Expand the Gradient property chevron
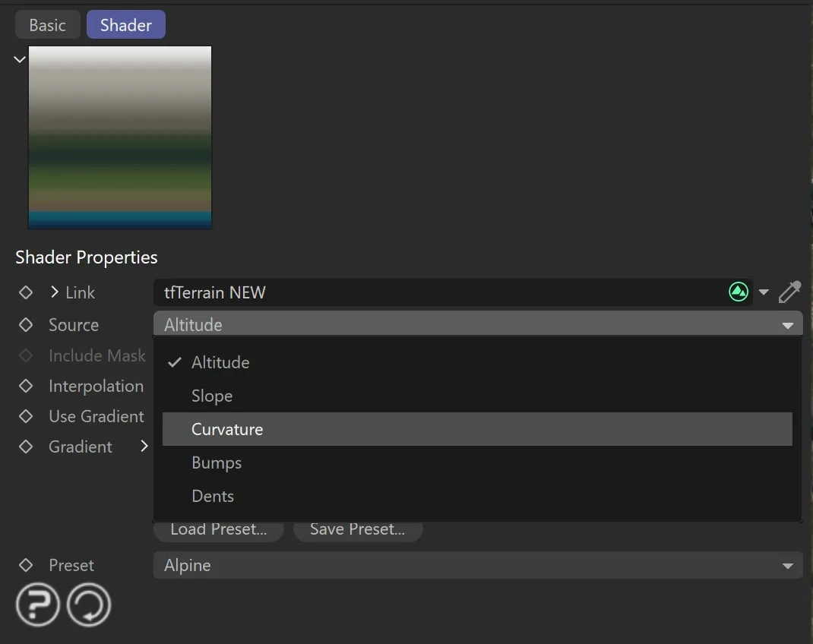 pos(144,447)
